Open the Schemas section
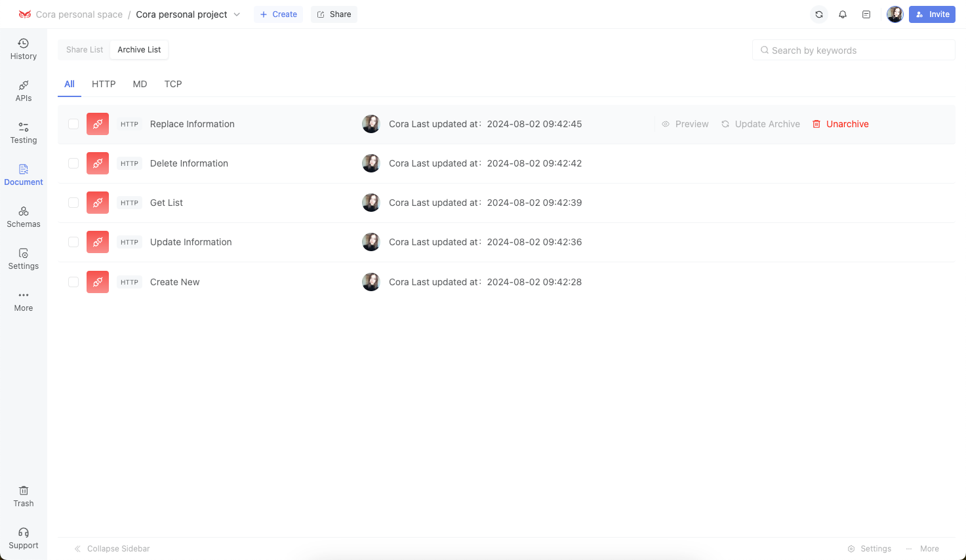The height and width of the screenshot is (560, 966). 24,217
